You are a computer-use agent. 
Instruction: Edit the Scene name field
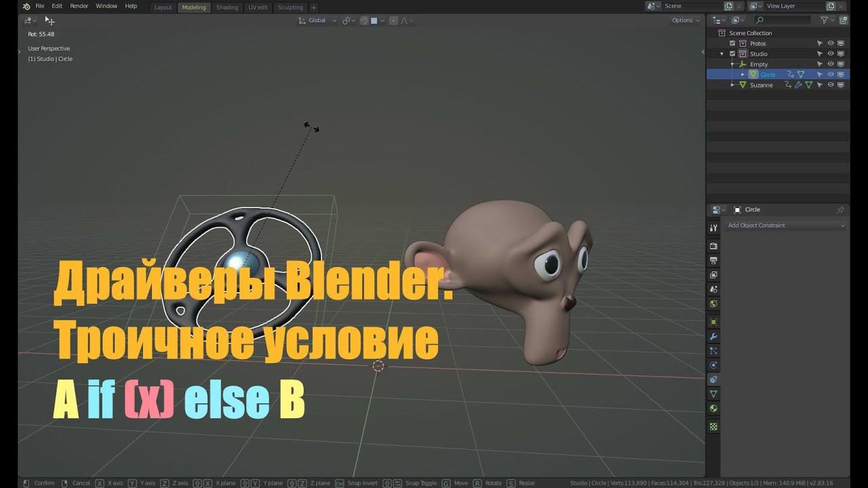tap(692, 6)
